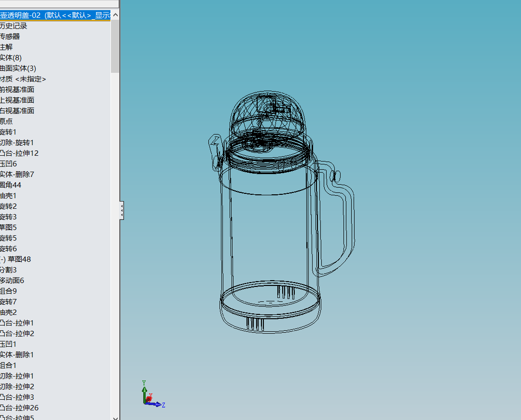Click the XYZ coordinate triad
521x420 pixels.
pos(153,394)
